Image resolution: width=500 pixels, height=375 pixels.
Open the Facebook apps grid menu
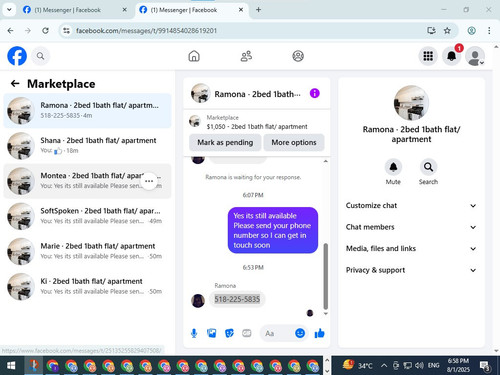click(x=428, y=56)
